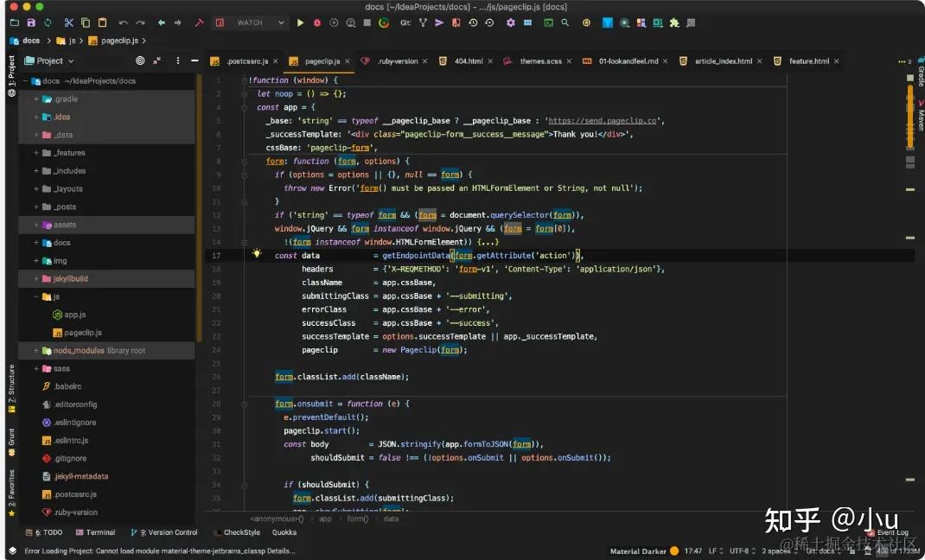
Task: Expand node_modules library root
Action: point(36,351)
